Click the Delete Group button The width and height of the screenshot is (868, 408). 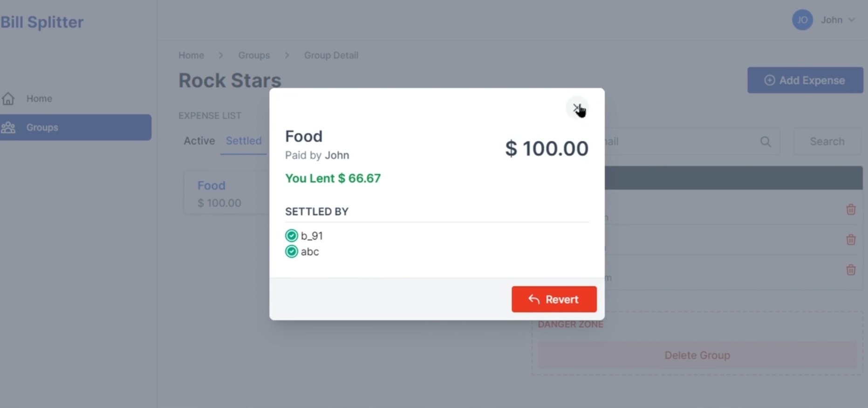tap(697, 355)
